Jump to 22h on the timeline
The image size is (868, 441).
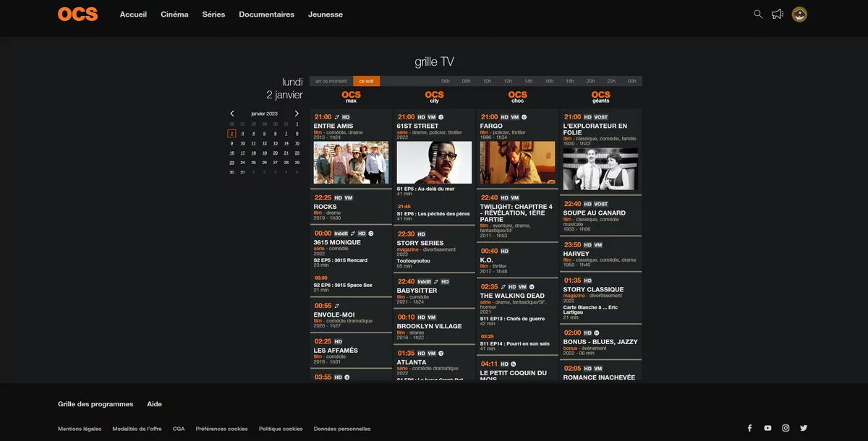(611, 81)
